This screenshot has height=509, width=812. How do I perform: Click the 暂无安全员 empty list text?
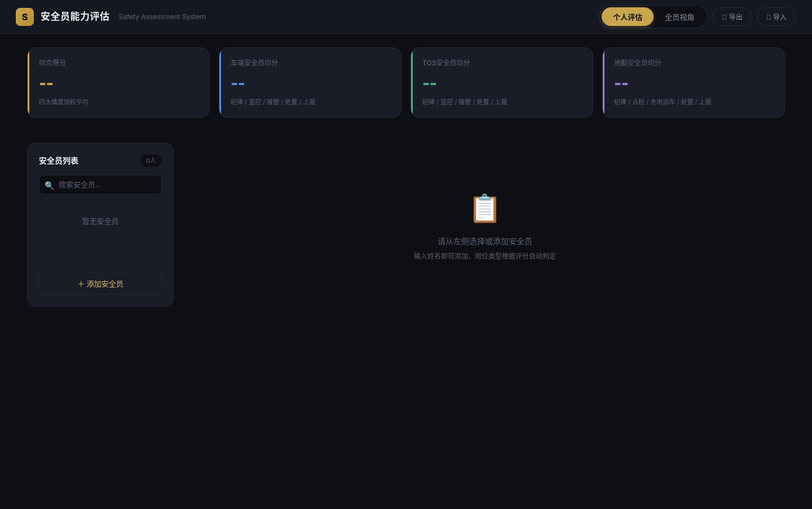pos(100,222)
